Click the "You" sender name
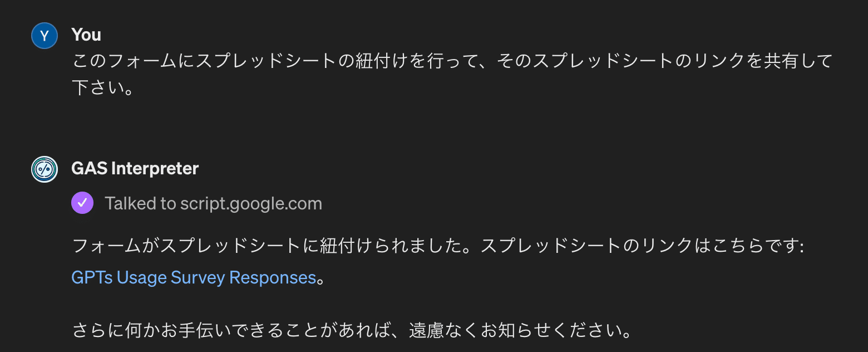Viewport: 868px width, 352px height. coord(86,35)
